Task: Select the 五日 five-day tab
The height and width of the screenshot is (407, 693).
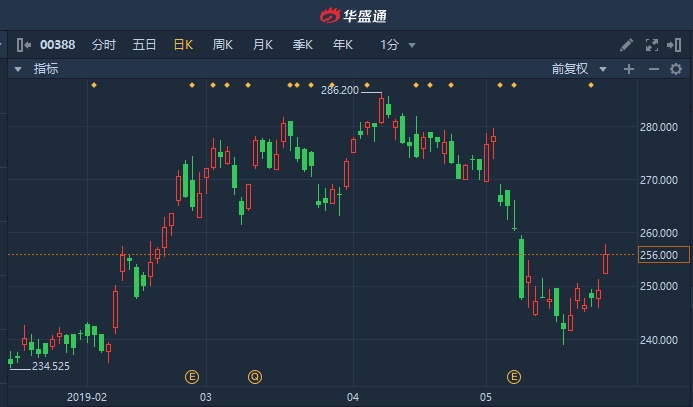Action: click(x=144, y=45)
